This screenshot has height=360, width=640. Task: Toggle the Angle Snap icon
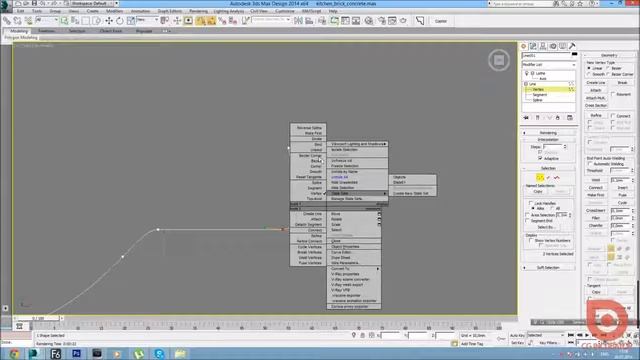click(x=211, y=21)
